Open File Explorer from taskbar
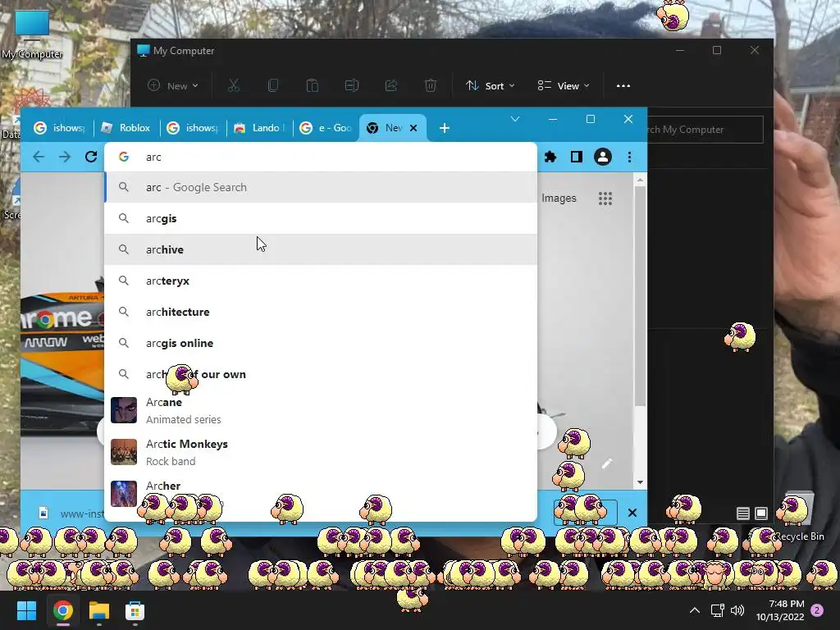This screenshot has width=840, height=630. point(99,610)
